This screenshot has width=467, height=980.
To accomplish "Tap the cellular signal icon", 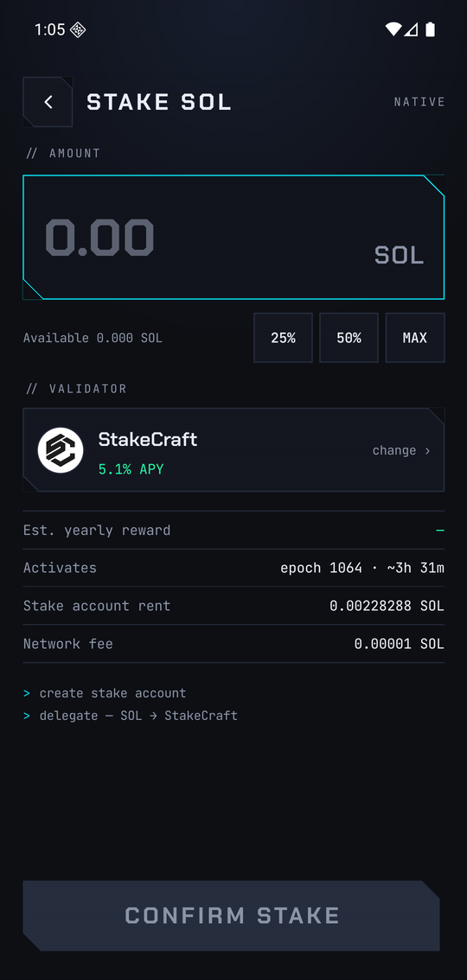I will pos(411,29).
